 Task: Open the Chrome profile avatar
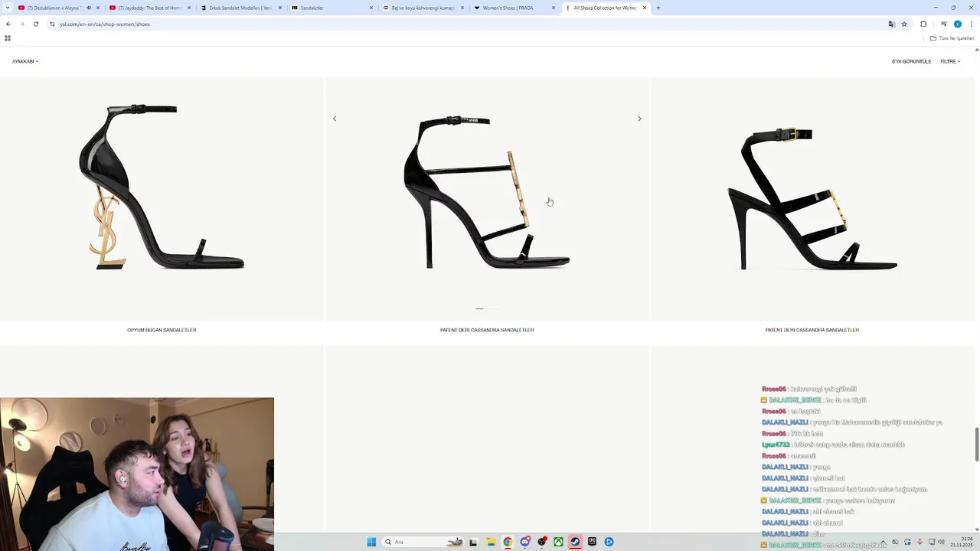coord(957,24)
